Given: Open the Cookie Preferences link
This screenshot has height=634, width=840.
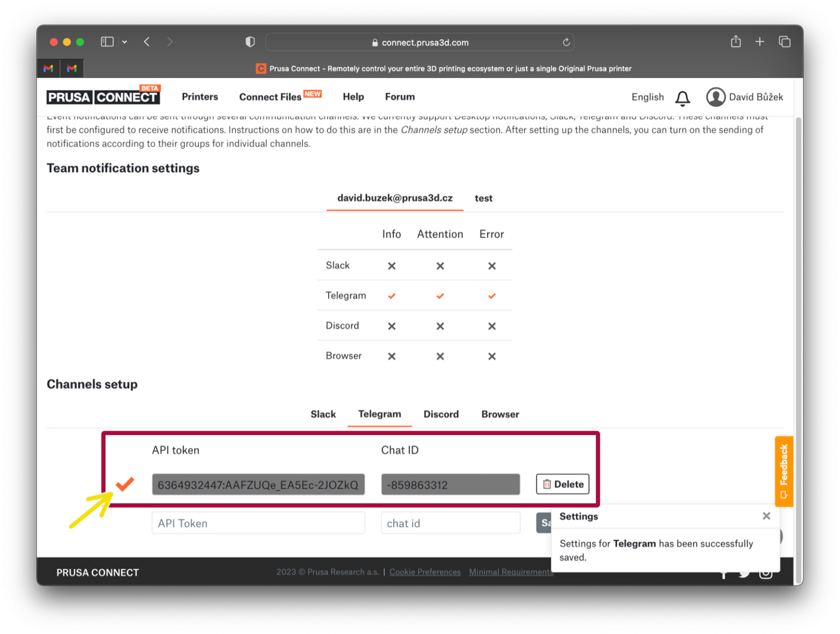Looking at the screenshot, I should pyautogui.click(x=425, y=572).
